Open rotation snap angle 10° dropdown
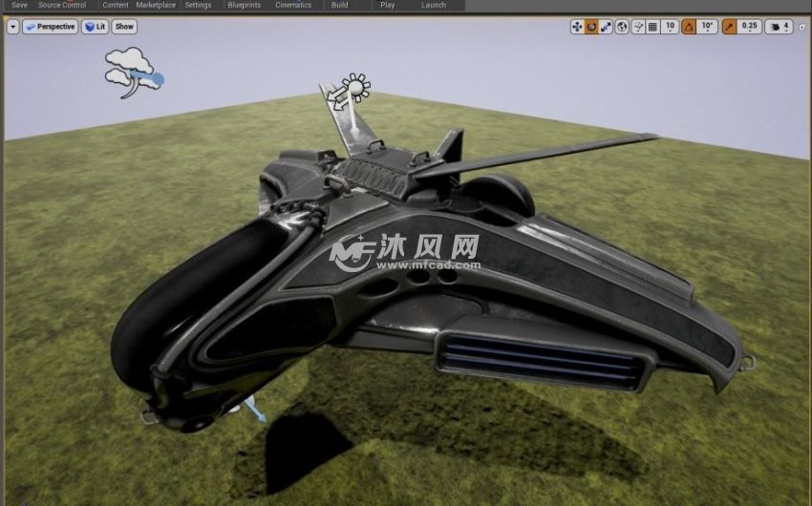The width and height of the screenshot is (812, 506). [707, 27]
